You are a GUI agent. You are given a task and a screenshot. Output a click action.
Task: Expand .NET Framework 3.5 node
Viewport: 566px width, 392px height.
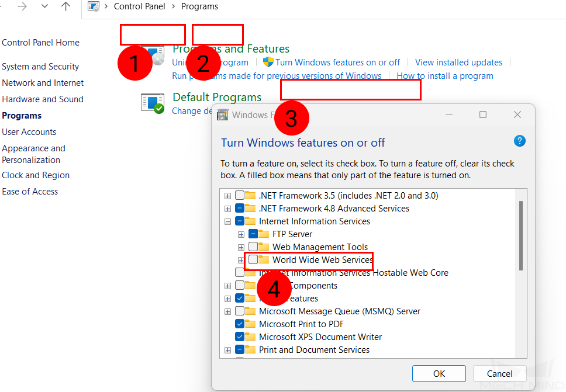point(228,196)
